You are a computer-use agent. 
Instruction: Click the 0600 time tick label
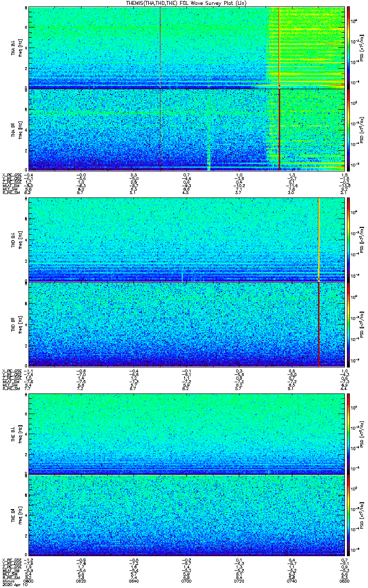(x=29, y=582)
